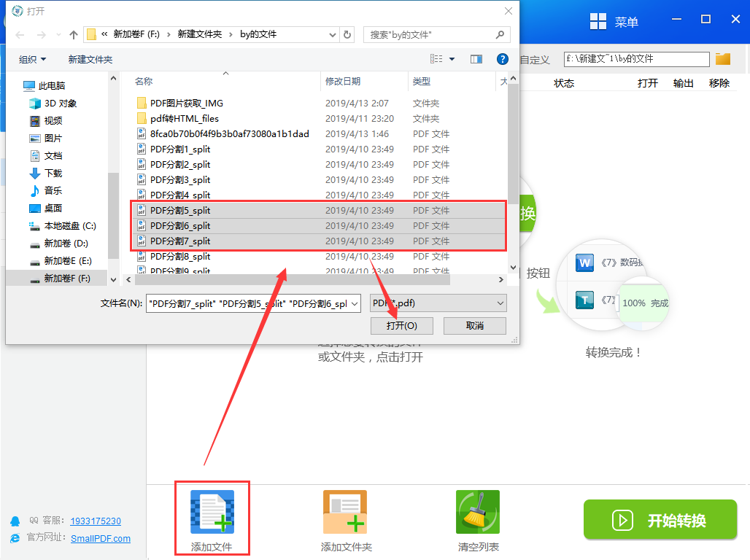This screenshot has height=560, width=750.
Task: Click the file name input field
Action: [x=248, y=303]
